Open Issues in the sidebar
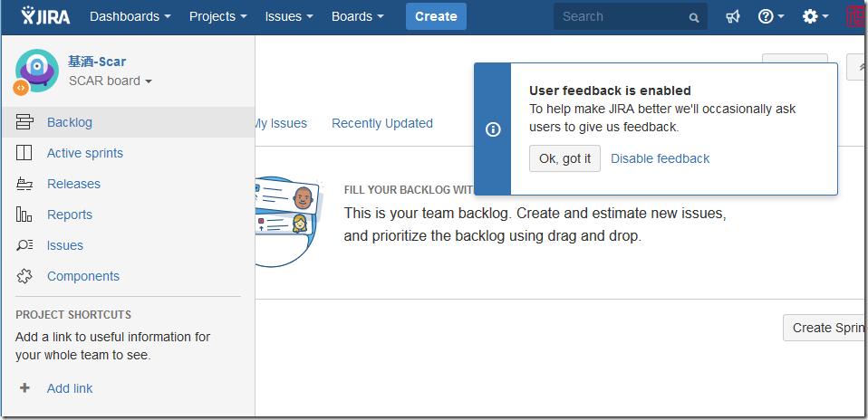Screen dimensions: 868x420 point(64,245)
